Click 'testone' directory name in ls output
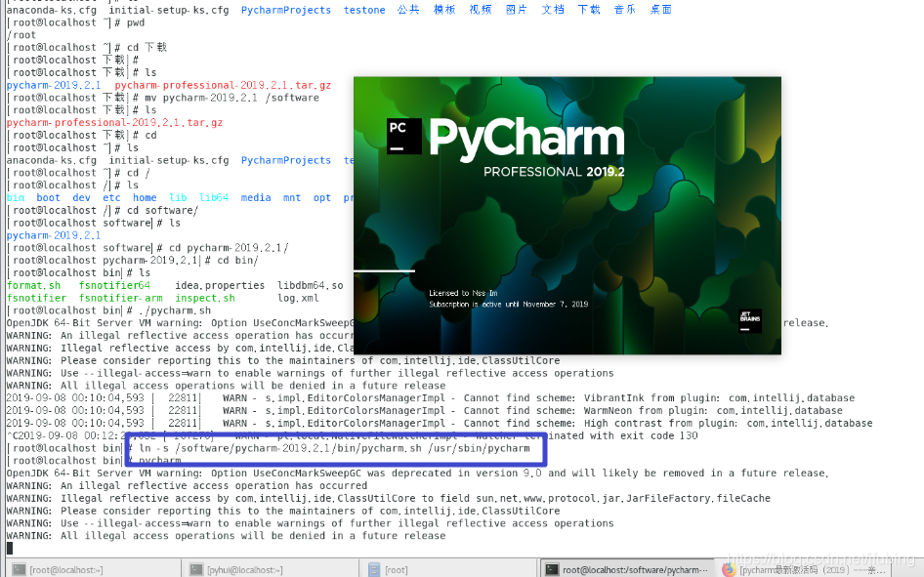Screen dimensions: 924x577 [364, 10]
